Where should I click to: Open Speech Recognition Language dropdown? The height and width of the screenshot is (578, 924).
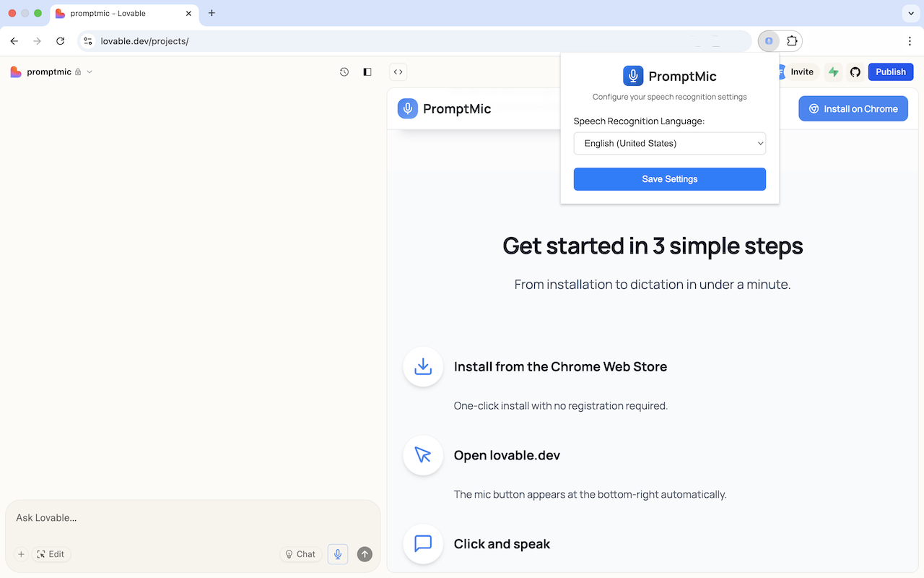pos(670,143)
